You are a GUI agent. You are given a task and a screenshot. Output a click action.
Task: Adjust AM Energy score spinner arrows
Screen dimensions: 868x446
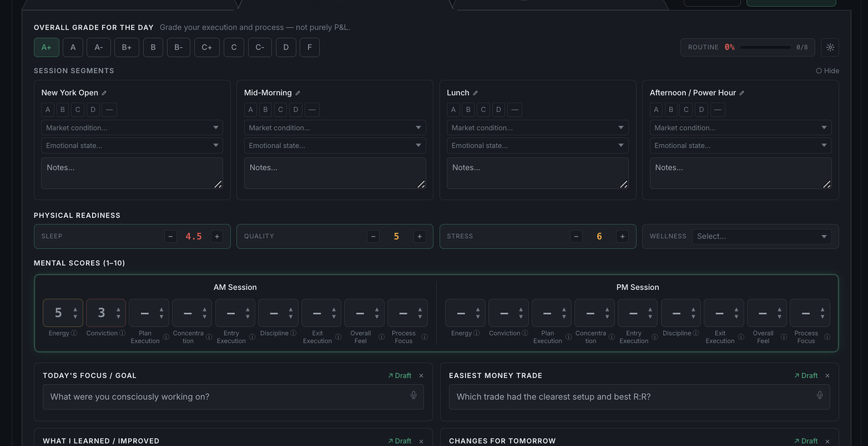coord(75,313)
